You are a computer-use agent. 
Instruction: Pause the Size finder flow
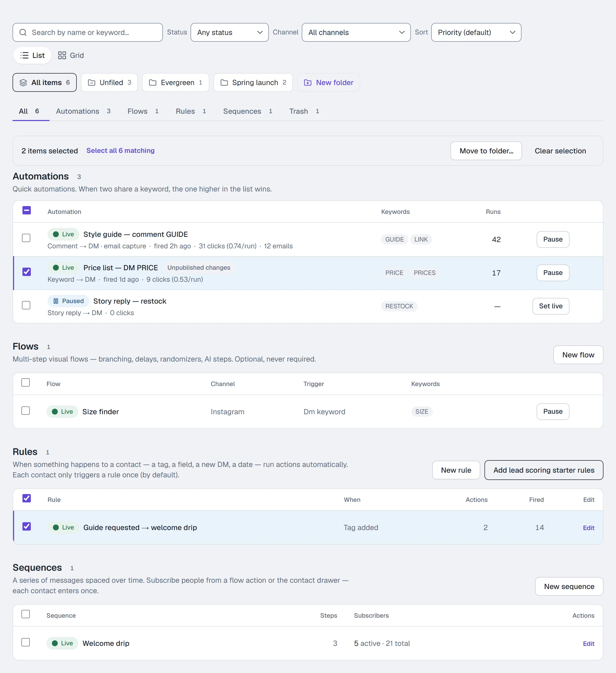(553, 412)
